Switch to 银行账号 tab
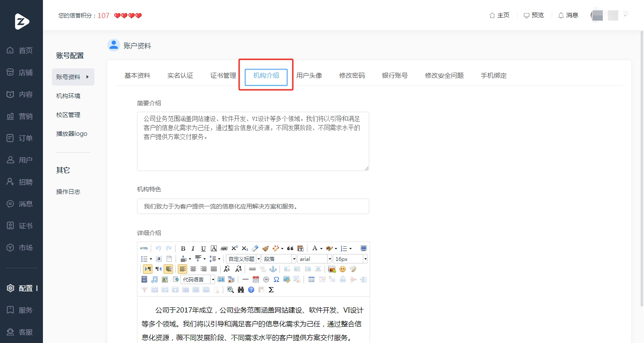This screenshot has width=644, height=343. (x=395, y=76)
